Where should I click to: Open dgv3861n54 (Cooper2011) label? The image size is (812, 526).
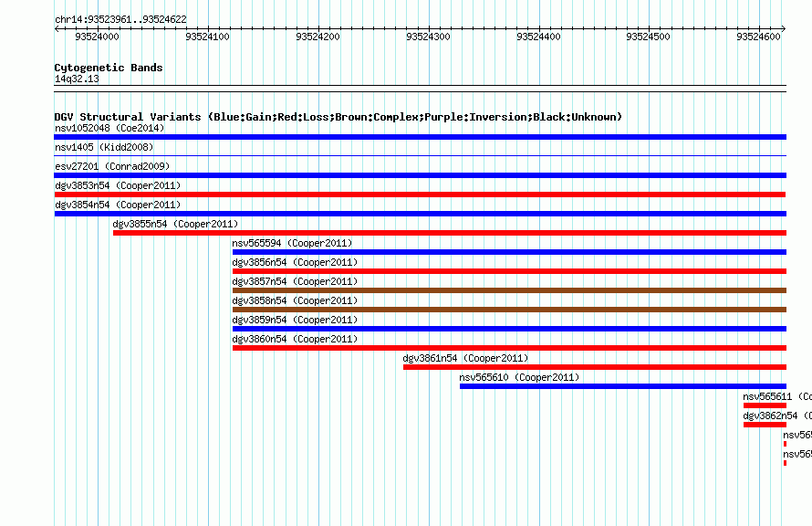point(465,358)
